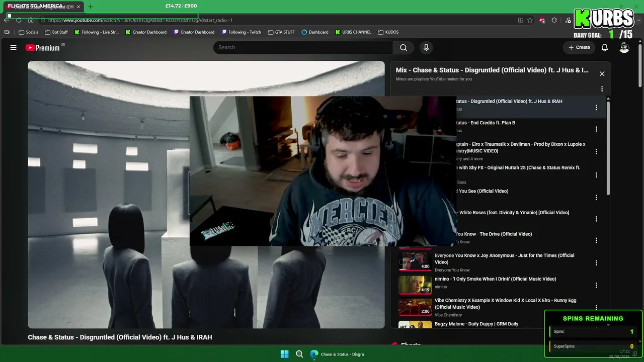The height and width of the screenshot is (362, 644).
Task: Open the URBS CHANNEL bookmark
Action: [x=353, y=32]
